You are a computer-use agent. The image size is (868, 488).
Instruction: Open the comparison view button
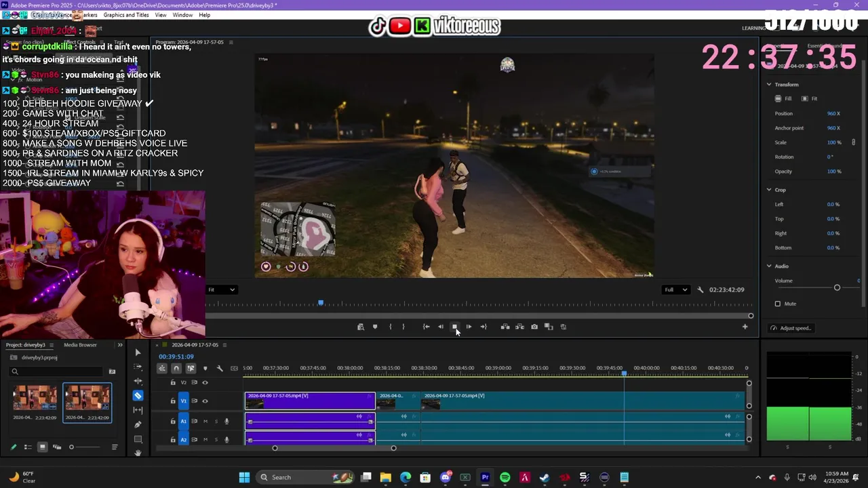click(549, 327)
